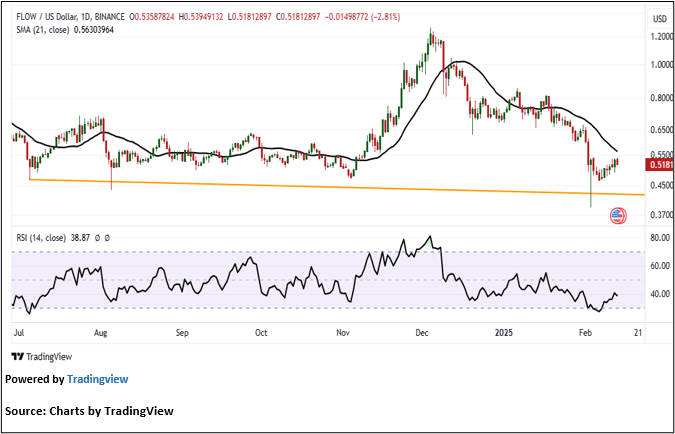
Task: Select the SMA (21, close) indicator label
Action: pos(43,30)
